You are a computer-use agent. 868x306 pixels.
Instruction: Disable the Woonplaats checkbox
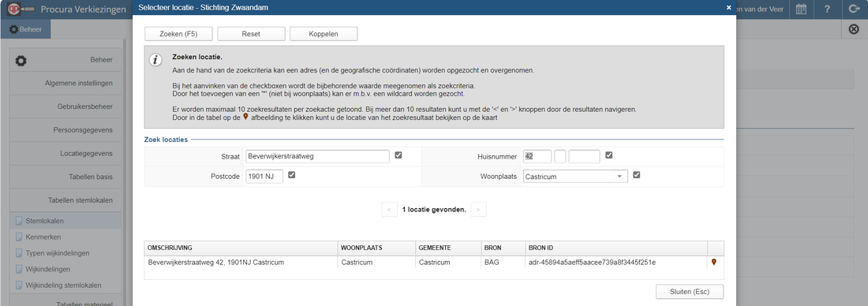pyautogui.click(x=637, y=175)
